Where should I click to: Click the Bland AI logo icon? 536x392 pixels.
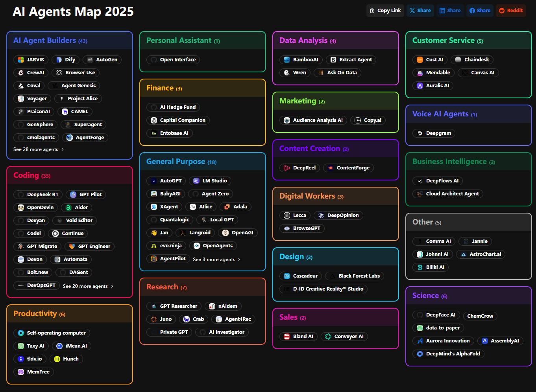coord(287,337)
